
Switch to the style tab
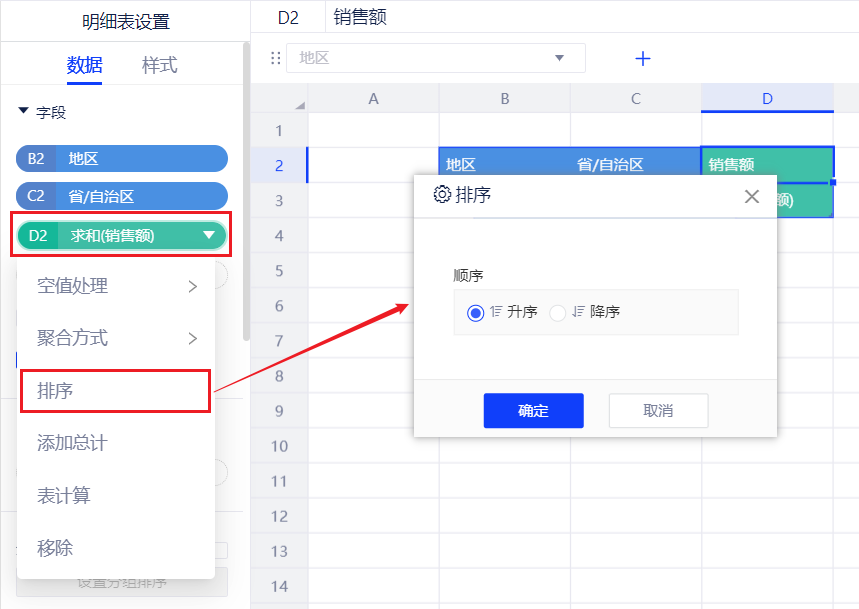click(159, 66)
